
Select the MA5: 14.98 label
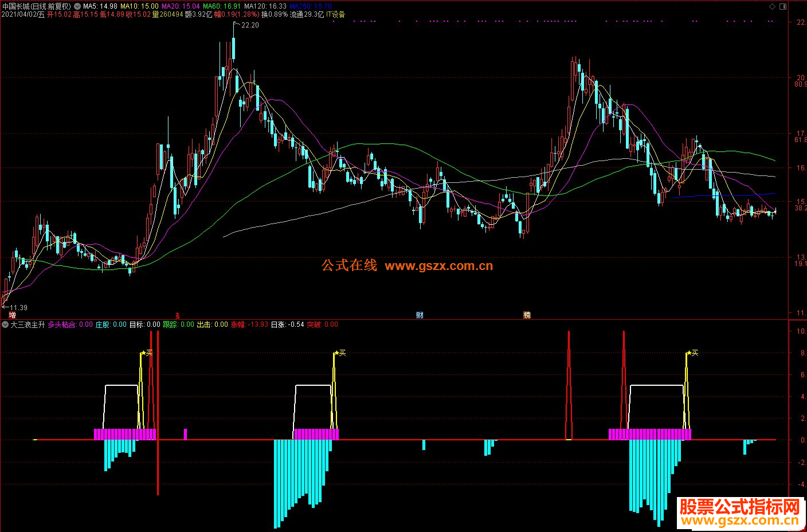point(100,6)
